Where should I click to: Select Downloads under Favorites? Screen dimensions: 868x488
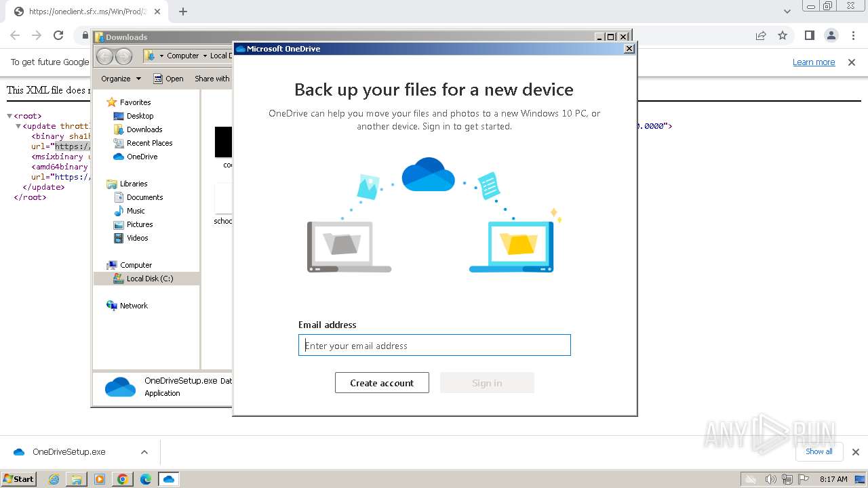tap(144, 129)
